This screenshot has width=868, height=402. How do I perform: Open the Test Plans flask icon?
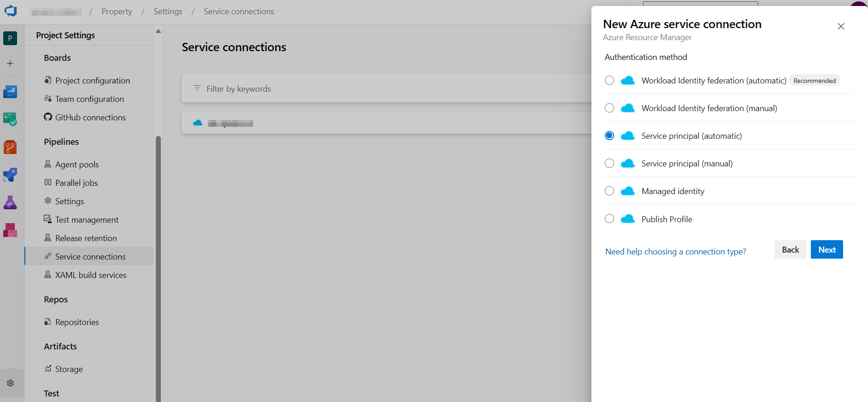[10, 202]
